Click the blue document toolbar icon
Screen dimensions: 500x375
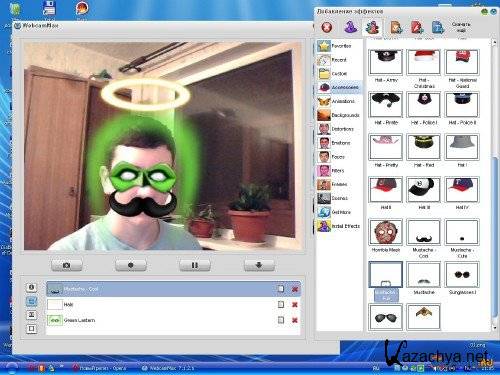(x=438, y=27)
